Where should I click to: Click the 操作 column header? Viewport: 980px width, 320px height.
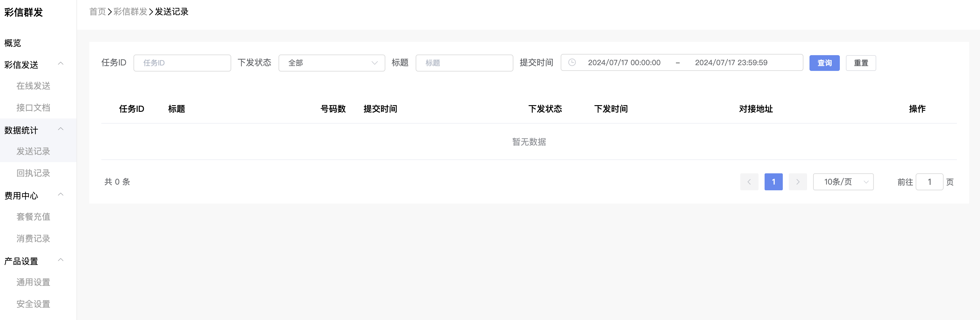[917, 109]
